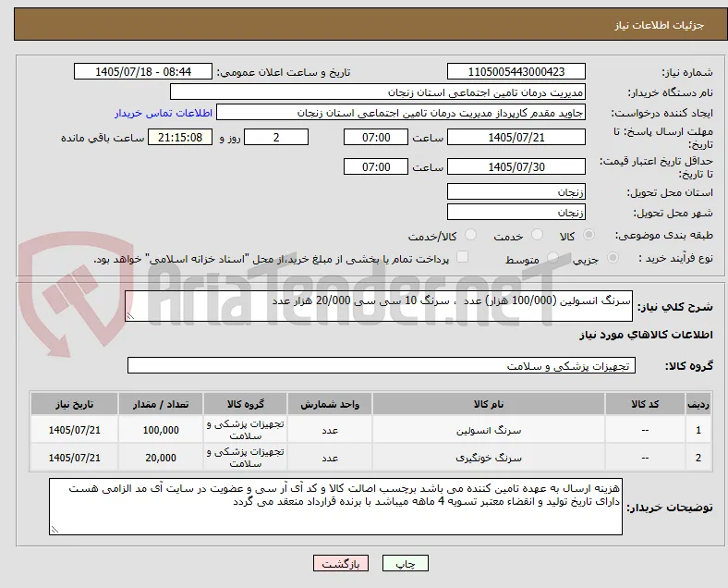The width and height of the screenshot is (728, 588).
Task: Select the جزیی purchase type radio
Action: point(613,258)
